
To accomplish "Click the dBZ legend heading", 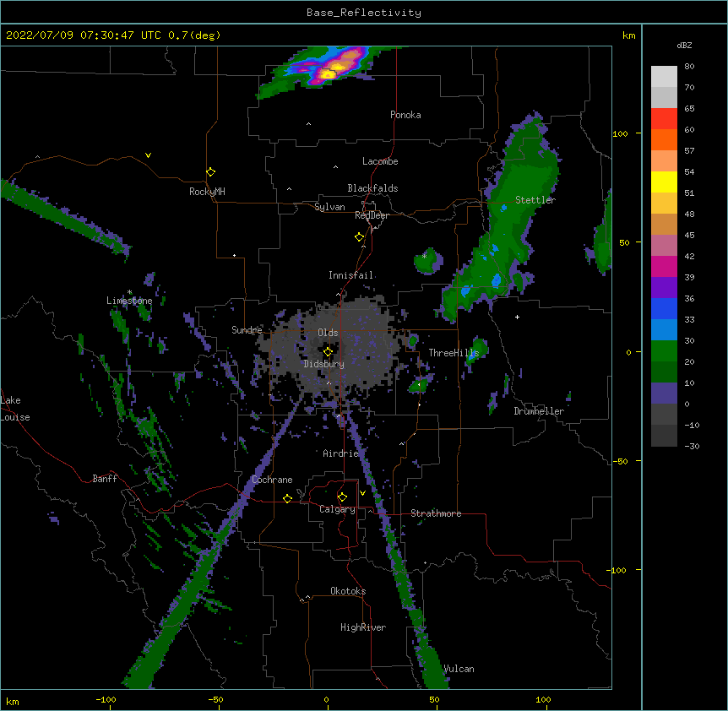I will pos(684,45).
